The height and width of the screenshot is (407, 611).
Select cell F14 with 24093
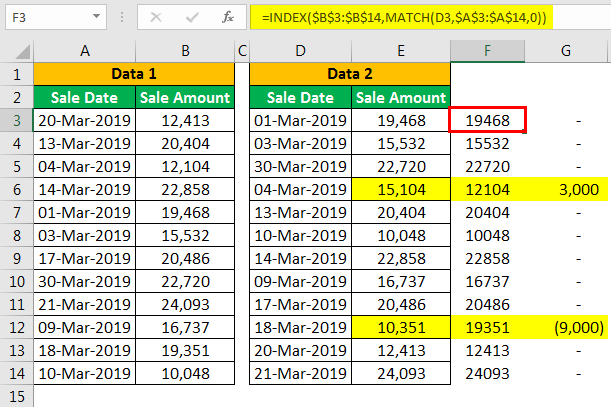487,373
